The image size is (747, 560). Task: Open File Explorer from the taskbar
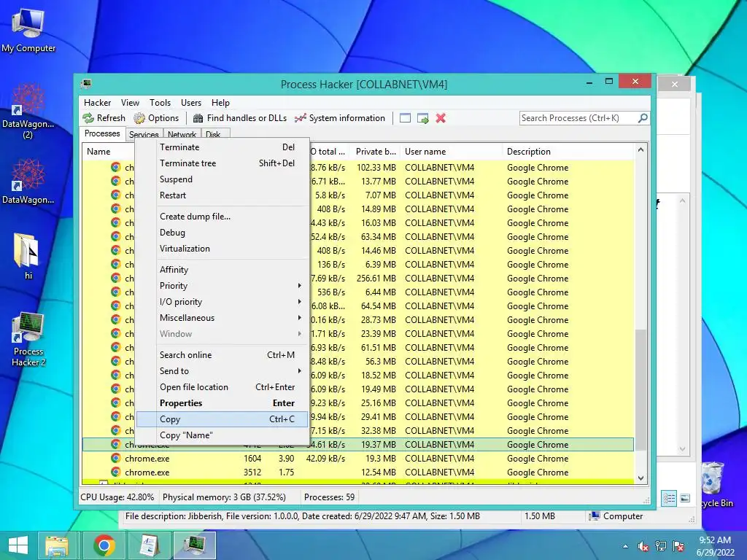pyautogui.click(x=57, y=545)
